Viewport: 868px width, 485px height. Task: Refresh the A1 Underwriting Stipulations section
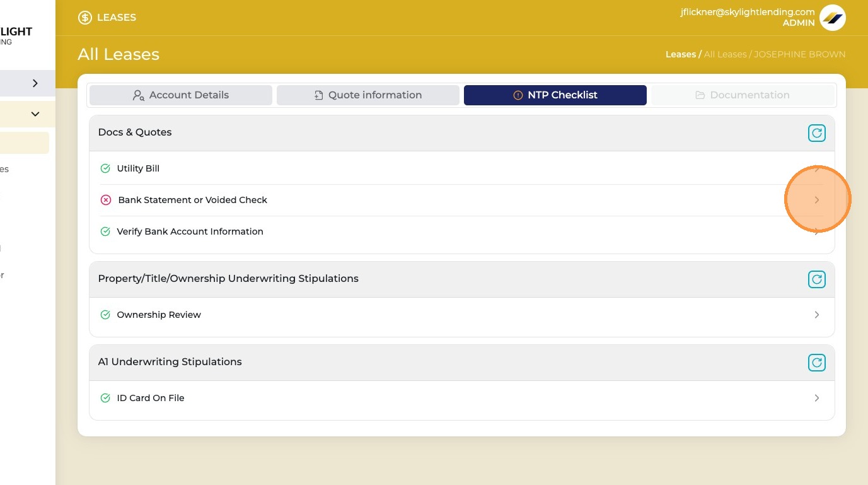tap(817, 363)
